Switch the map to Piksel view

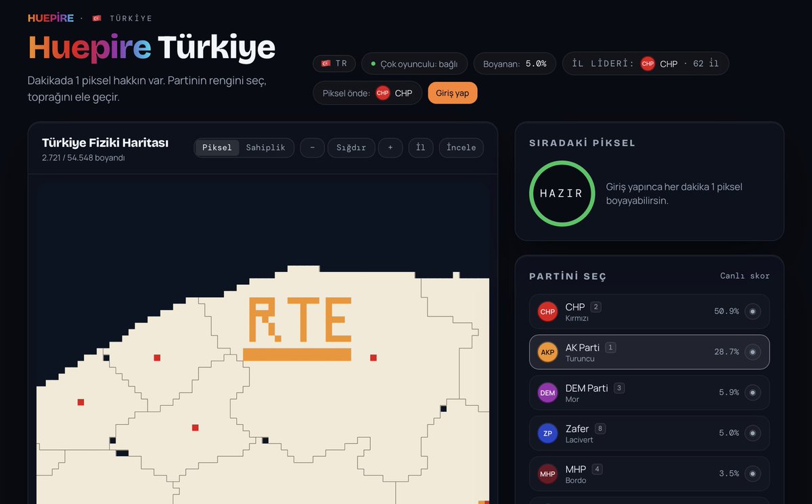click(217, 147)
